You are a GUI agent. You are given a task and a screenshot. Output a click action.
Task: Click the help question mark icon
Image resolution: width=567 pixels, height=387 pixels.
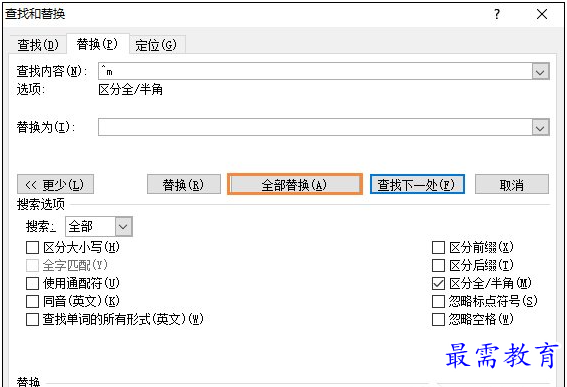497,14
